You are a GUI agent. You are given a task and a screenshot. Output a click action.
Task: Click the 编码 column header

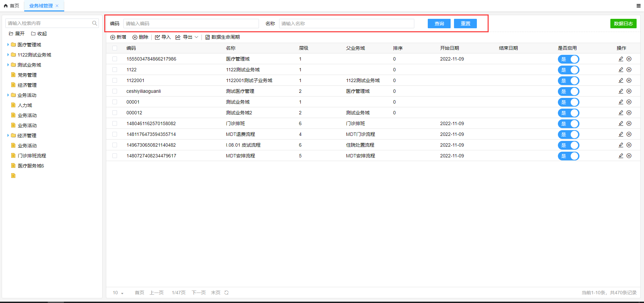(131, 48)
